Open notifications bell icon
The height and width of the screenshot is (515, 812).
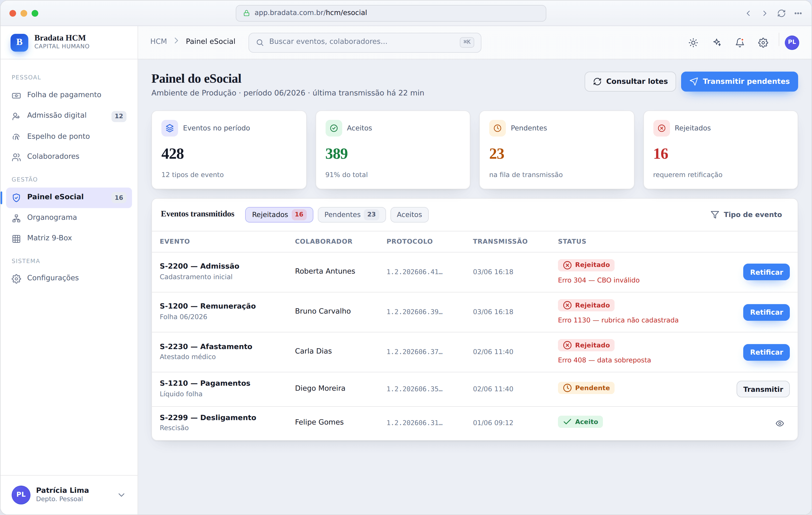pyautogui.click(x=740, y=42)
